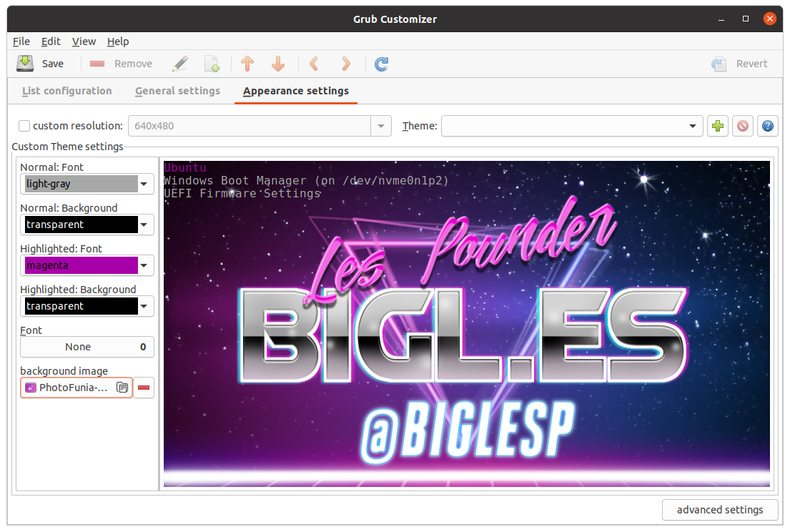This screenshot has width=790, height=532.
Task: Add a theme with green plus icon
Action: tap(718, 126)
